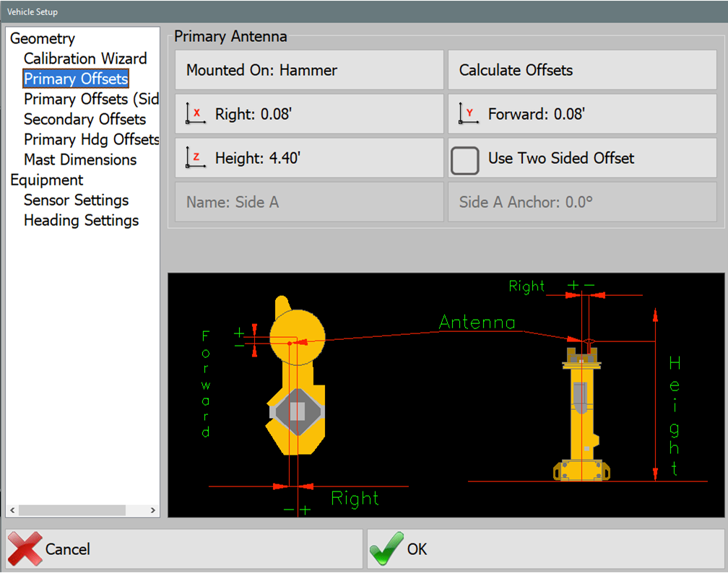
Task: Edit the Forward: 0.08' offset field
Action: pos(582,113)
